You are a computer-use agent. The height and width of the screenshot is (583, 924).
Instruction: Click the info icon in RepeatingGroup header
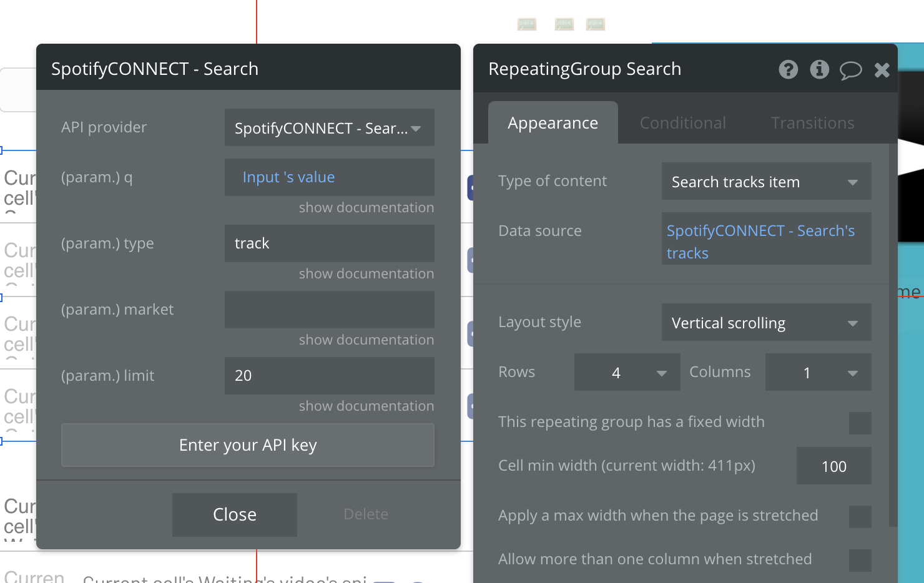pos(820,69)
